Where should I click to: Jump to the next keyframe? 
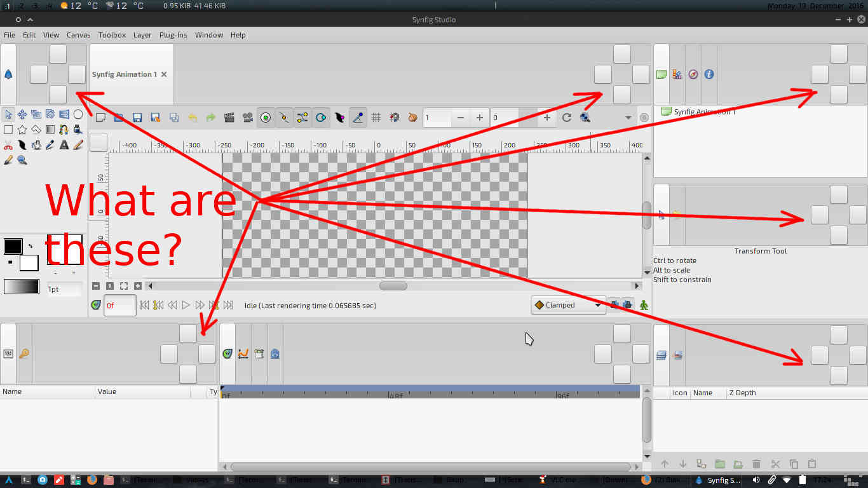point(214,305)
